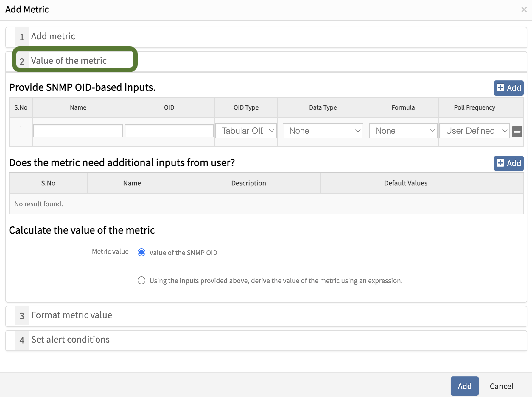532x397 pixels.
Task: Open the Data Type dropdown
Action: 323,131
